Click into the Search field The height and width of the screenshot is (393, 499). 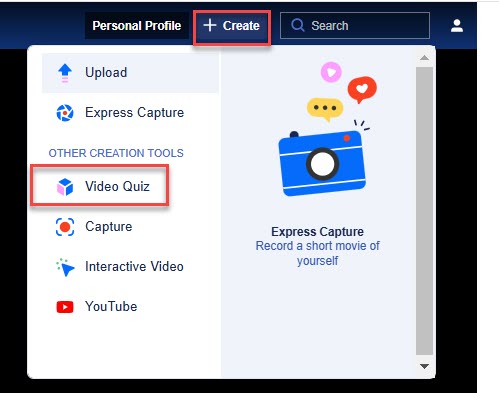click(355, 26)
